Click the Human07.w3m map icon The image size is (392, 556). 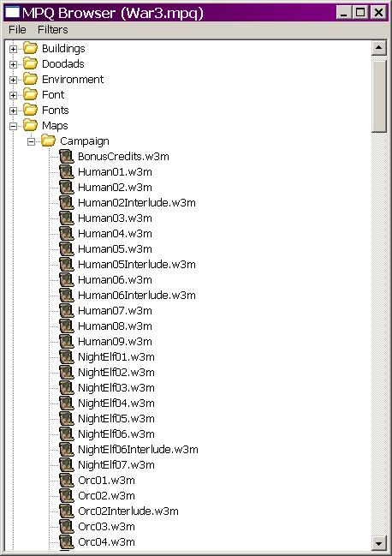[67, 311]
